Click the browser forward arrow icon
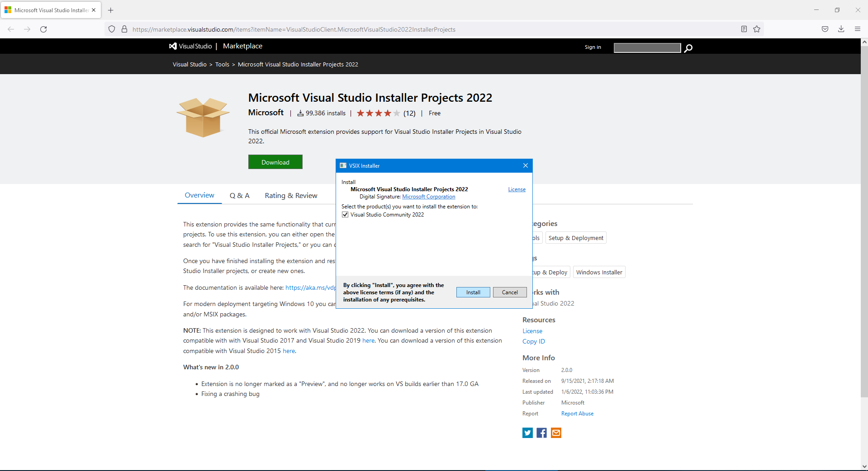The image size is (868, 471). click(27, 29)
